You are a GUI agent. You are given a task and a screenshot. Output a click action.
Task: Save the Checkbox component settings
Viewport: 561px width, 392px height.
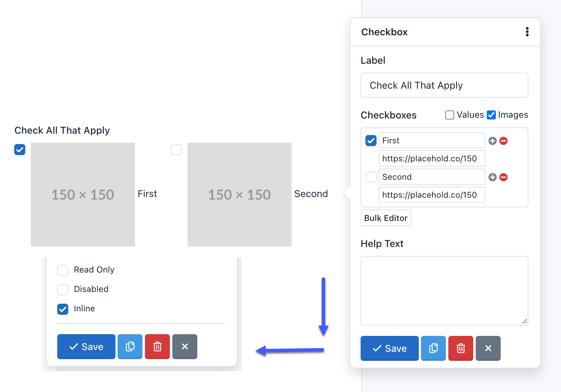pos(389,348)
